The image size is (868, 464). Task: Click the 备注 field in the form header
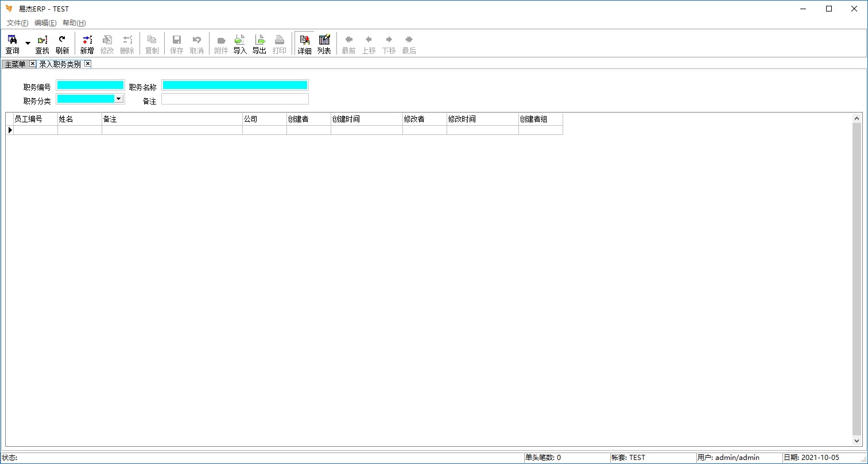(235, 99)
